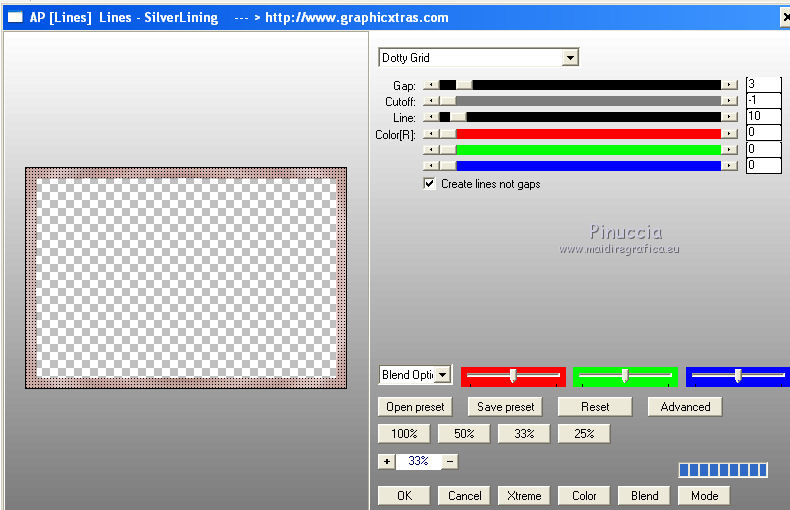The height and width of the screenshot is (510, 790).
Task: Click the preview image thumbnail
Action: click(186, 278)
